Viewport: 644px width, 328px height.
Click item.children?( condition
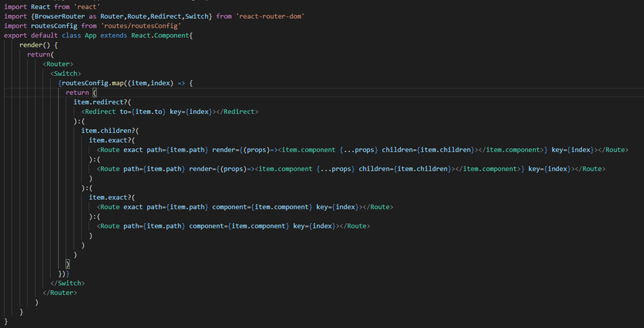click(x=110, y=131)
